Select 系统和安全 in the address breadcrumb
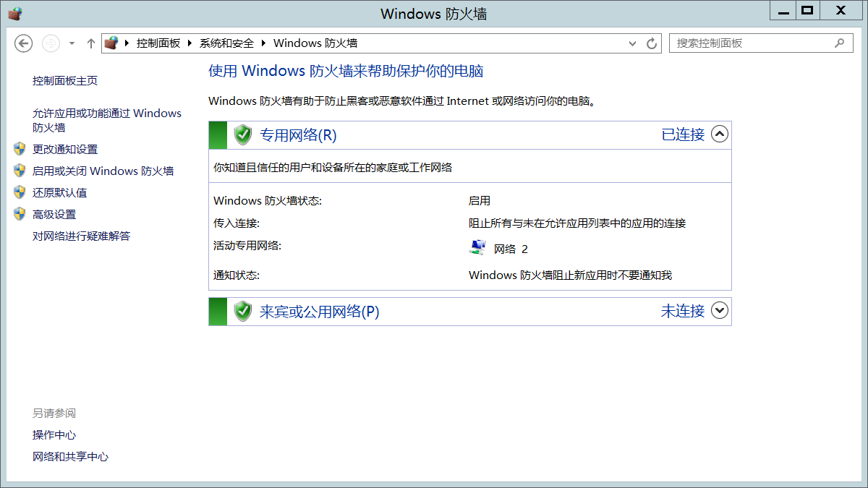The image size is (868, 488). (x=227, y=43)
